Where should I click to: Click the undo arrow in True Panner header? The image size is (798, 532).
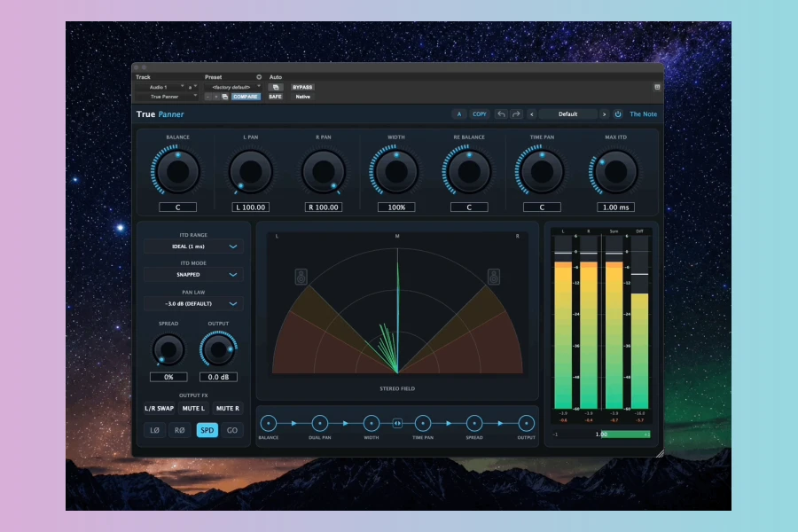tap(501, 114)
